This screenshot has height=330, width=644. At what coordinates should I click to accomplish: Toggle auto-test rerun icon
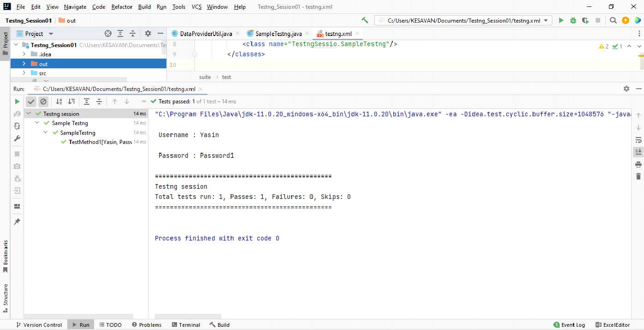coord(17,126)
